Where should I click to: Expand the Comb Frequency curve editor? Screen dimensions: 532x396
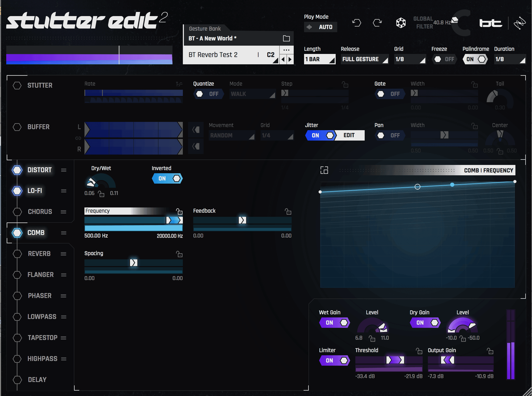[324, 170]
